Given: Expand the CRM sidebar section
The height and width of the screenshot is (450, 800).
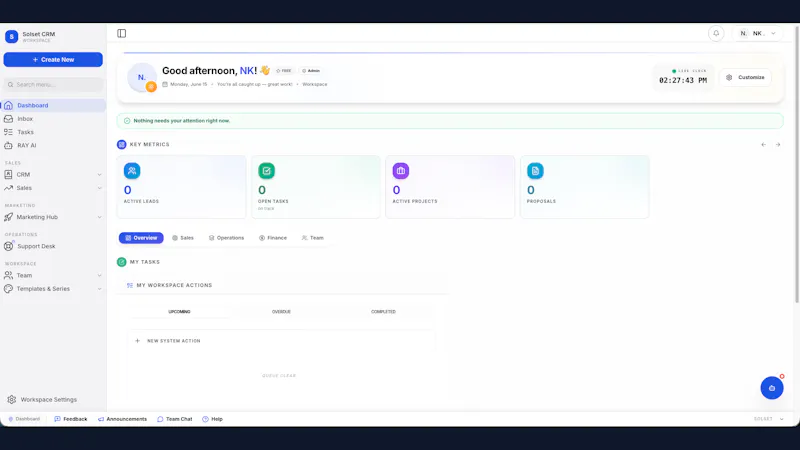Looking at the screenshot, I should coord(53,174).
